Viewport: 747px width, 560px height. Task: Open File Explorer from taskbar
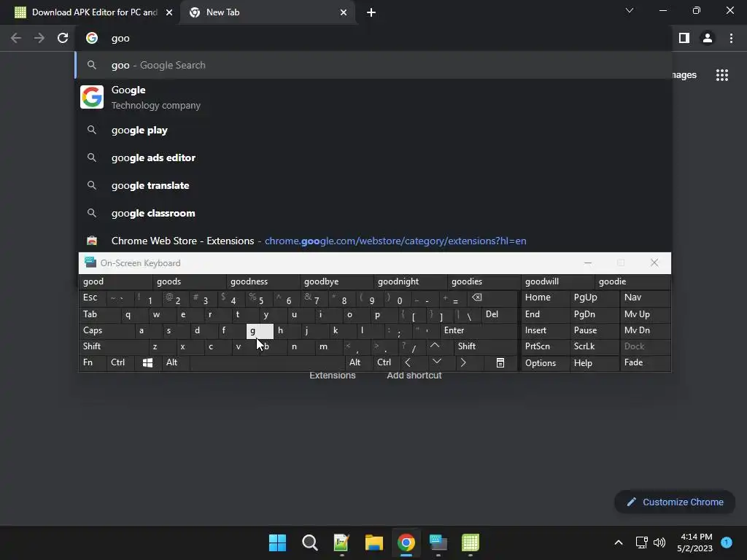(374, 542)
